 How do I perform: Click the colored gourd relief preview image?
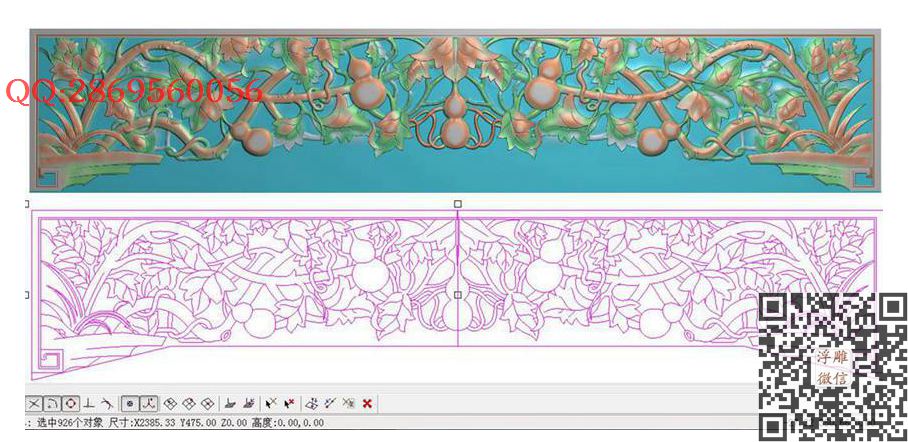455,110
